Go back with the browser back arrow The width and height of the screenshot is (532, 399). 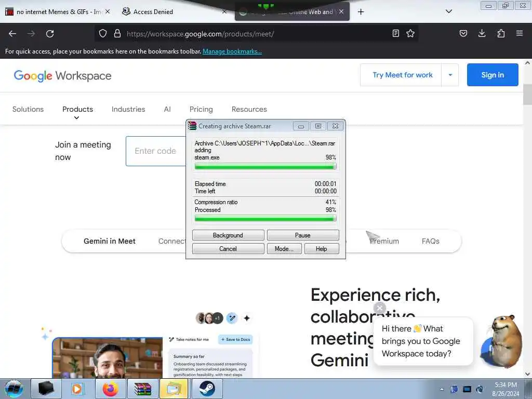tap(12, 34)
